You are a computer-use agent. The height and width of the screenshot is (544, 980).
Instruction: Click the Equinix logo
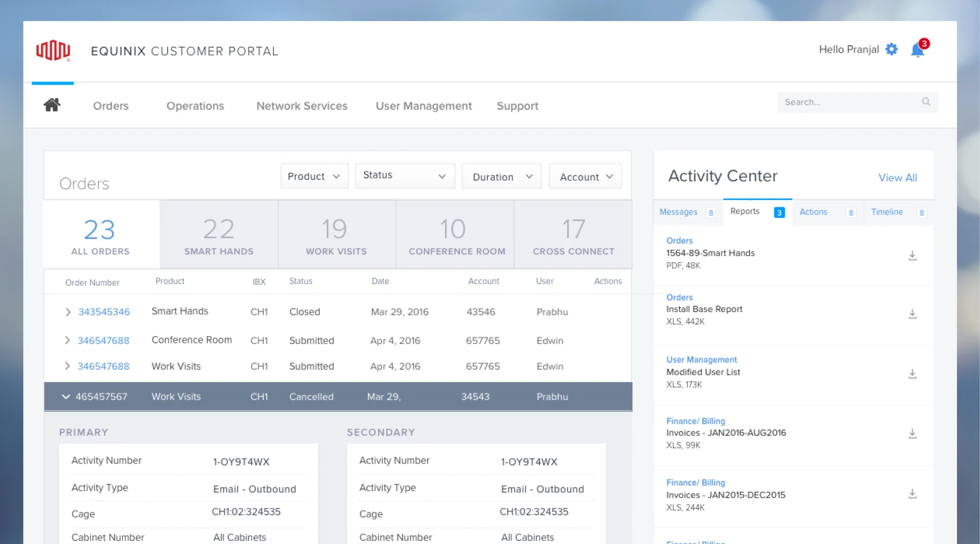tap(53, 50)
